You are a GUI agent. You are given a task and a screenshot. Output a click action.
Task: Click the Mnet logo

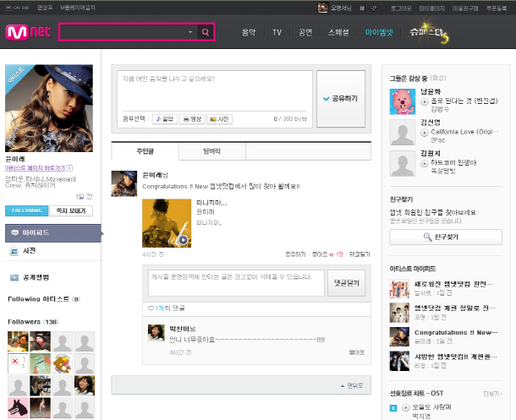[28, 32]
